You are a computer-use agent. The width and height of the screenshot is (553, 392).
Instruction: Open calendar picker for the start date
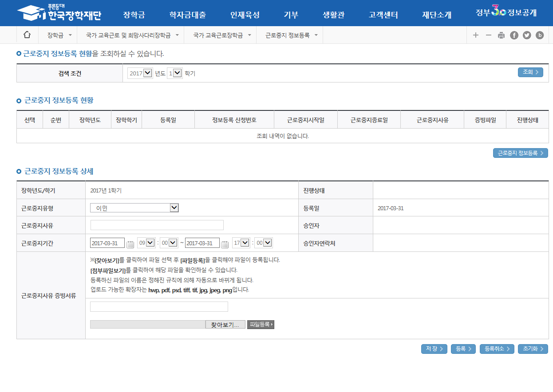(x=130, y=243)
